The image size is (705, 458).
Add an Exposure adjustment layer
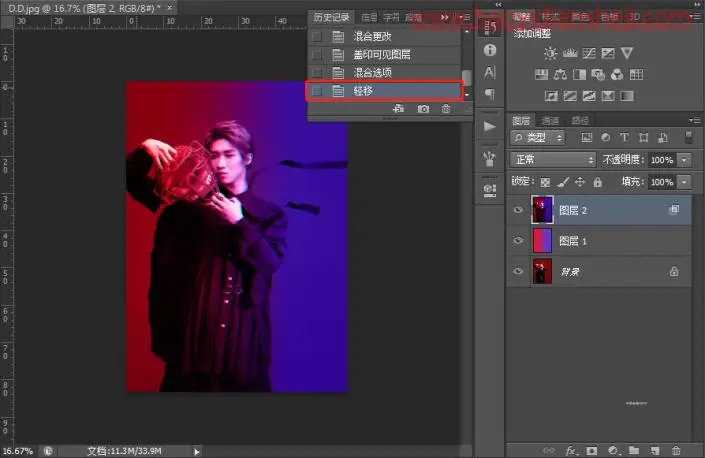[x=608, y=53]
